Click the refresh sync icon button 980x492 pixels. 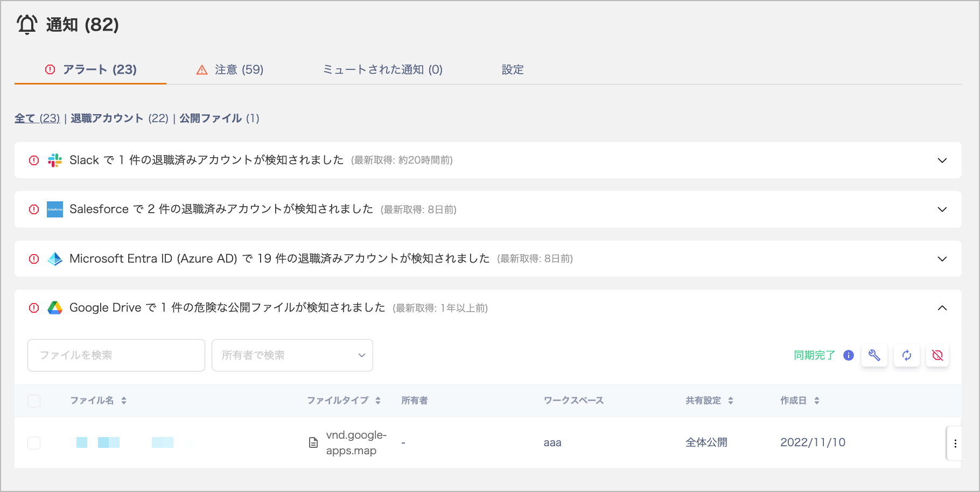[x=907, y=355]
